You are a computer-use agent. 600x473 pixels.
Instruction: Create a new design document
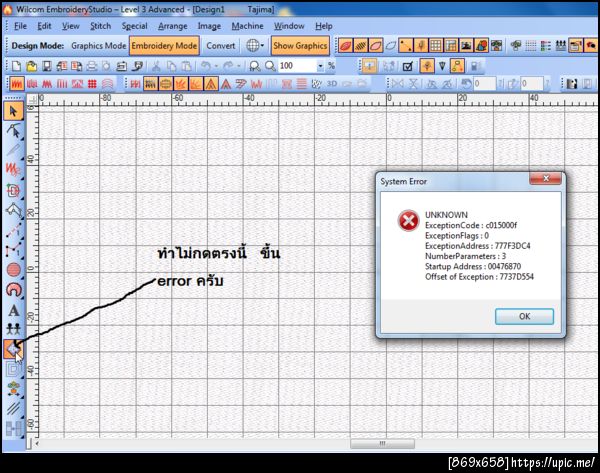tap(16, 66)
